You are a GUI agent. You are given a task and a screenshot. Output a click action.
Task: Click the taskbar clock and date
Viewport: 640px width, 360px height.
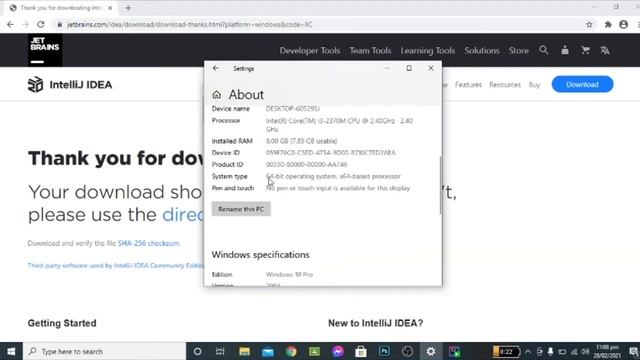point(608,351)
